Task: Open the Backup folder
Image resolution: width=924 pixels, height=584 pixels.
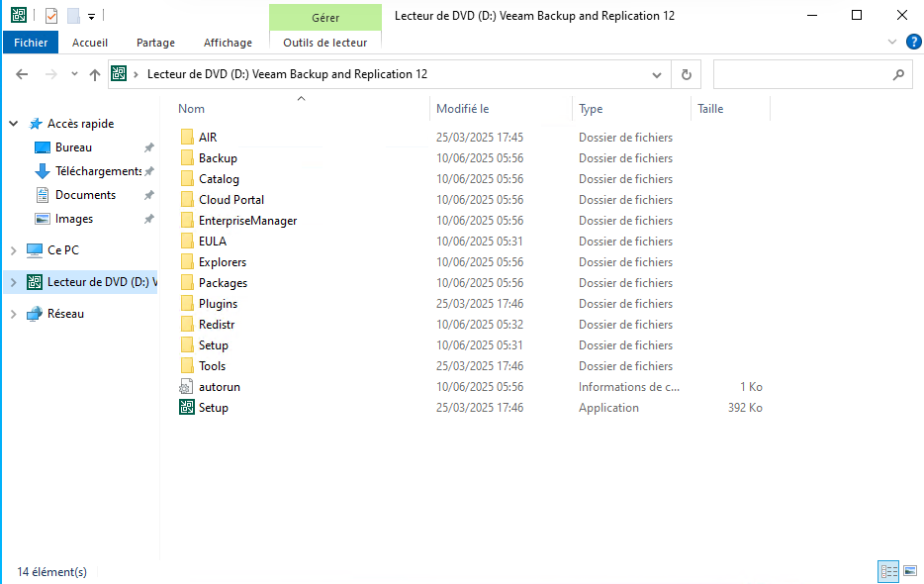Action: tap(217, 157)
